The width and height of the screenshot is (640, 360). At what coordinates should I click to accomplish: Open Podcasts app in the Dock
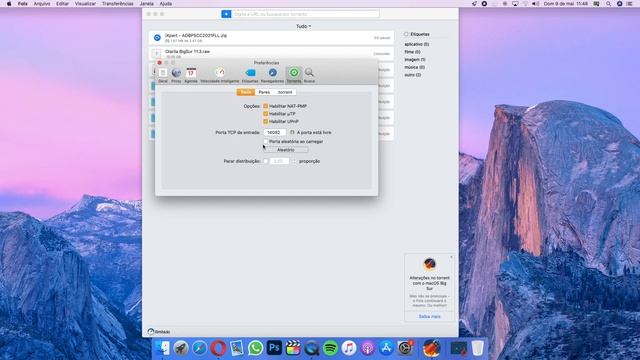(x=368, y=348)
